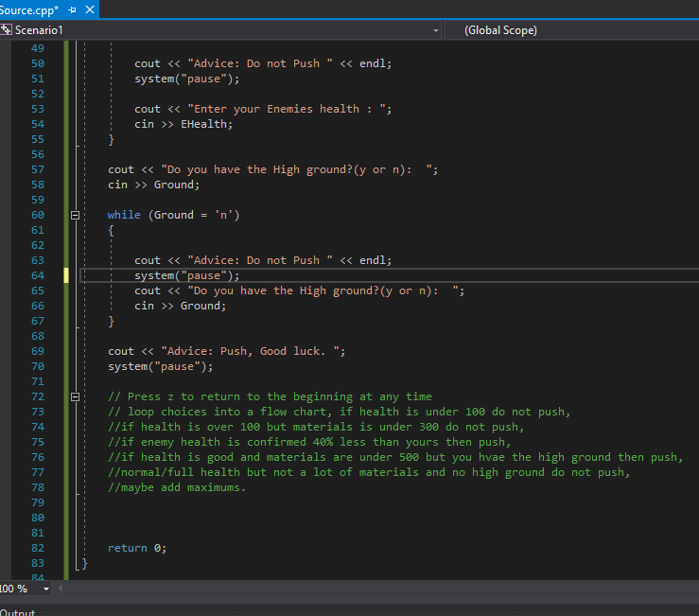Click the yellow change marker at line 64
This screenshot has height=616, width=699.
pos(66,275)
